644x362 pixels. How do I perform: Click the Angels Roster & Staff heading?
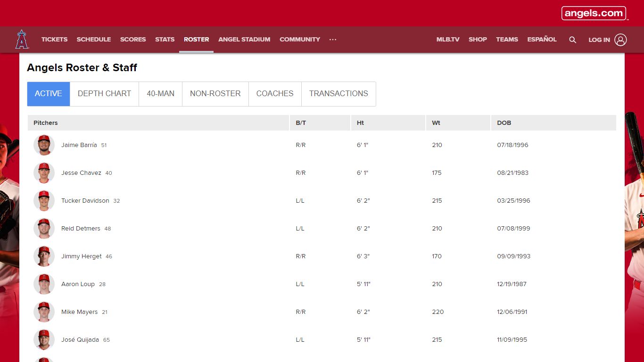click(x=82, y=67)
